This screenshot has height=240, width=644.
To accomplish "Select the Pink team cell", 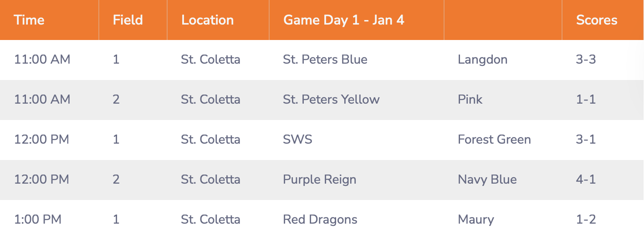I will (470, 100).
